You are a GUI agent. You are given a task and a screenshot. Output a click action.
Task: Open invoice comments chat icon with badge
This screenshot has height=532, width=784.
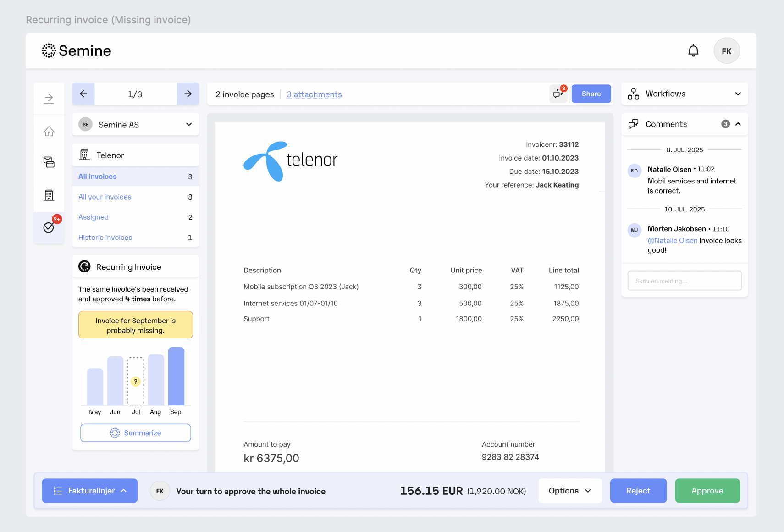558,94
